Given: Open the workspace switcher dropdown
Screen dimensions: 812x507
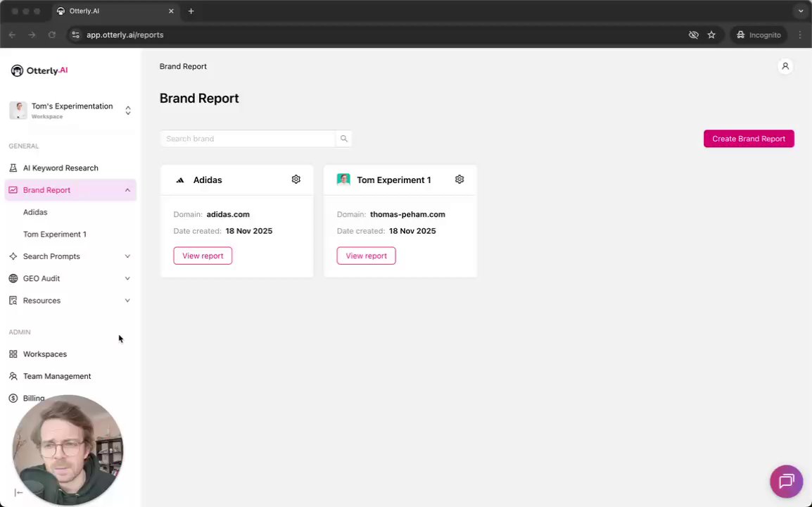Looking at the screenshot, I should coord(127,111).
